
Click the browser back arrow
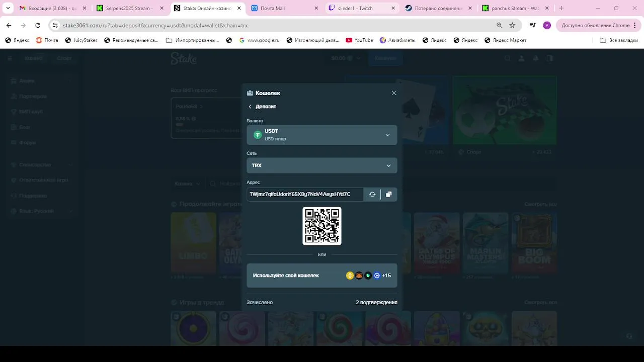point(9,25)
